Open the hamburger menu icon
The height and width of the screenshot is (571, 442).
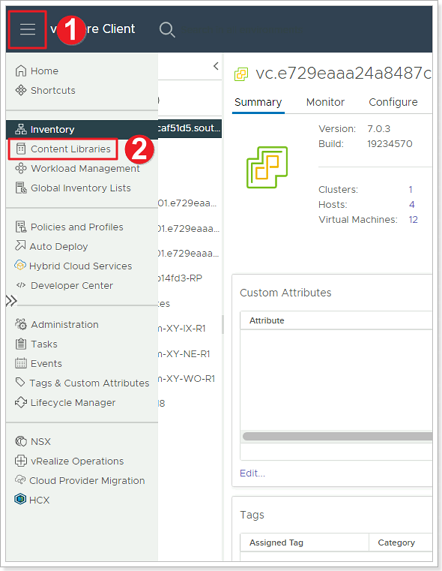point(28,29)
